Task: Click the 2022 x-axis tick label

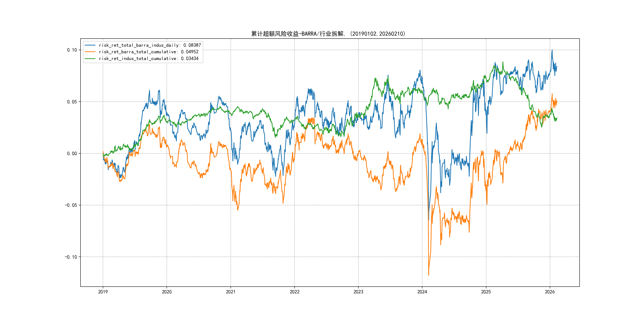Action: [x=295, y=292]
